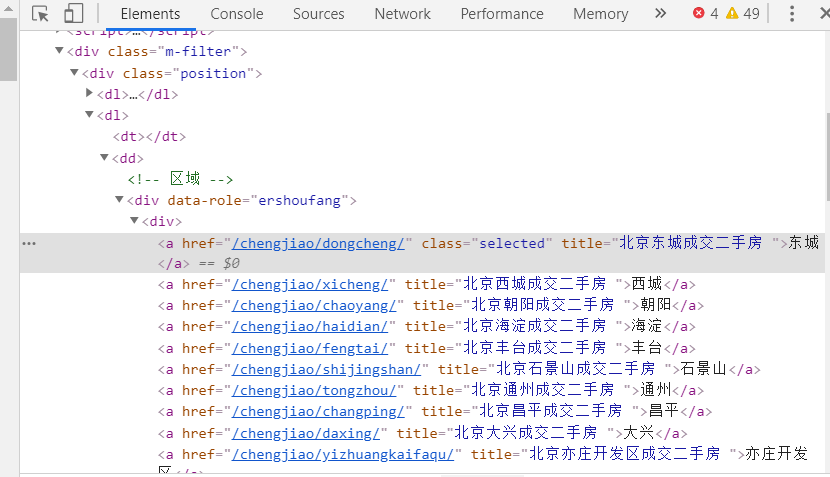
Task: Click the 北京东城成交二手房 title value
Action: [691, 243]
